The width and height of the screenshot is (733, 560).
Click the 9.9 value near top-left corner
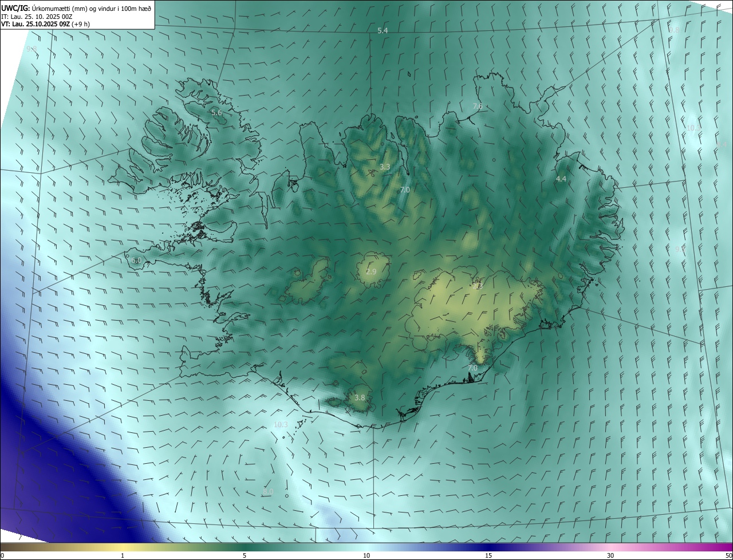tap(31, 49)
